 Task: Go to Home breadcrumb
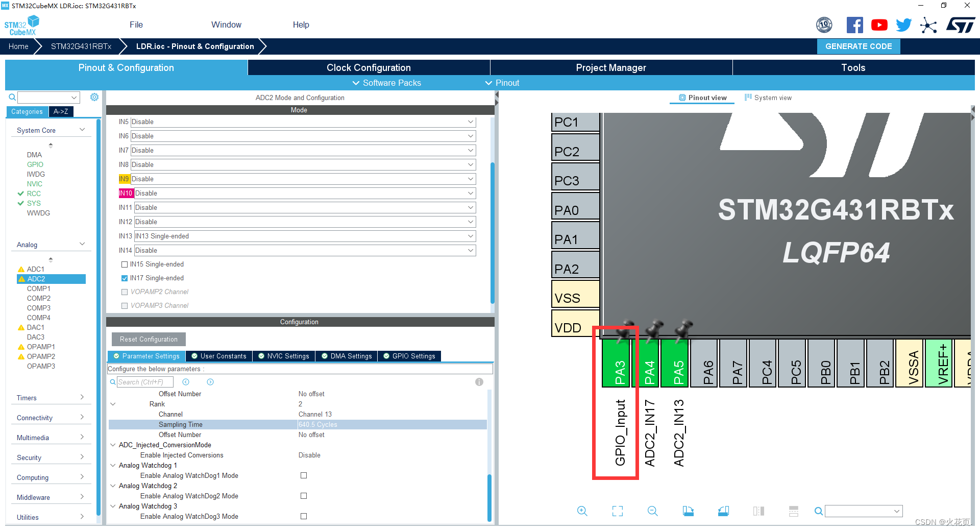point(18,46)
